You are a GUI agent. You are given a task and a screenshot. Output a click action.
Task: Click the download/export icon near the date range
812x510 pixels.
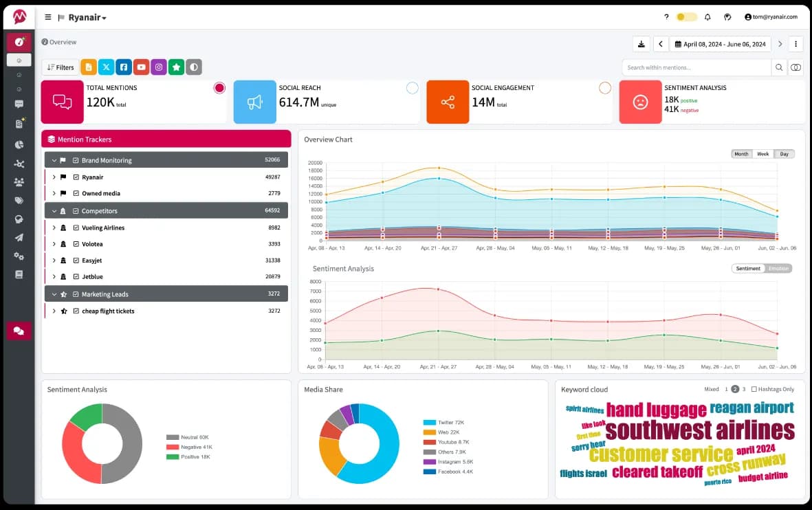(641, 43)
